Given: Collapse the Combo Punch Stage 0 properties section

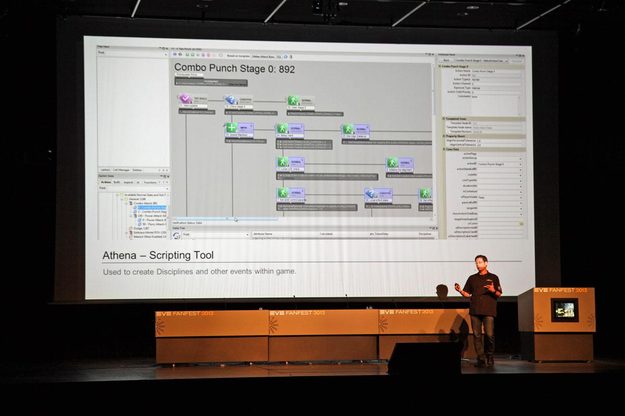Looking at the screenshot, I should tap(440, 66).
